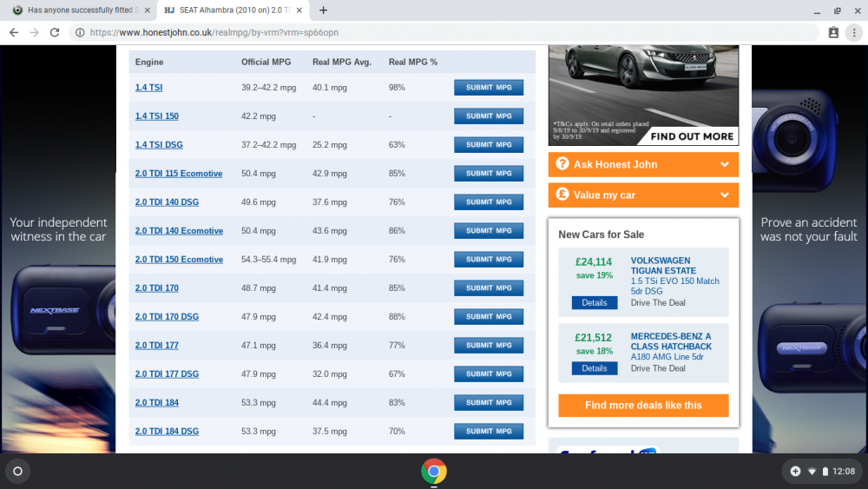
Task: Submit MPG for 2.0 TDI 177
Action: [x=489, y=346]
